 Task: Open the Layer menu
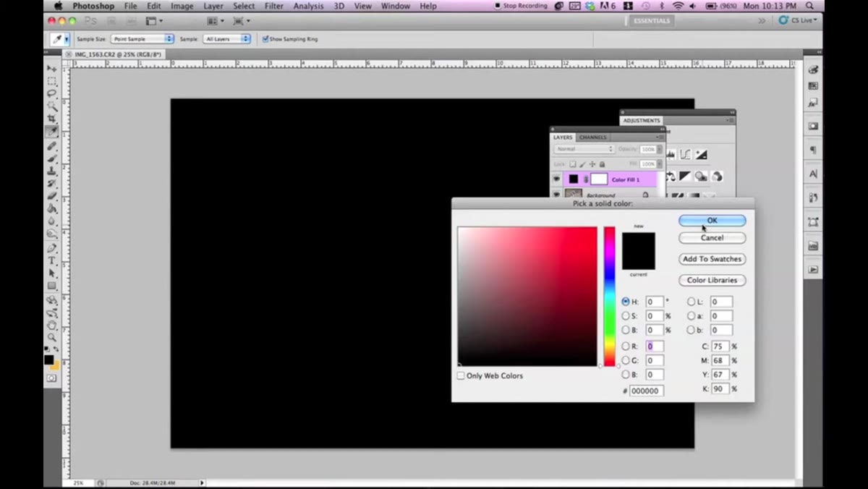click(213, 6)
